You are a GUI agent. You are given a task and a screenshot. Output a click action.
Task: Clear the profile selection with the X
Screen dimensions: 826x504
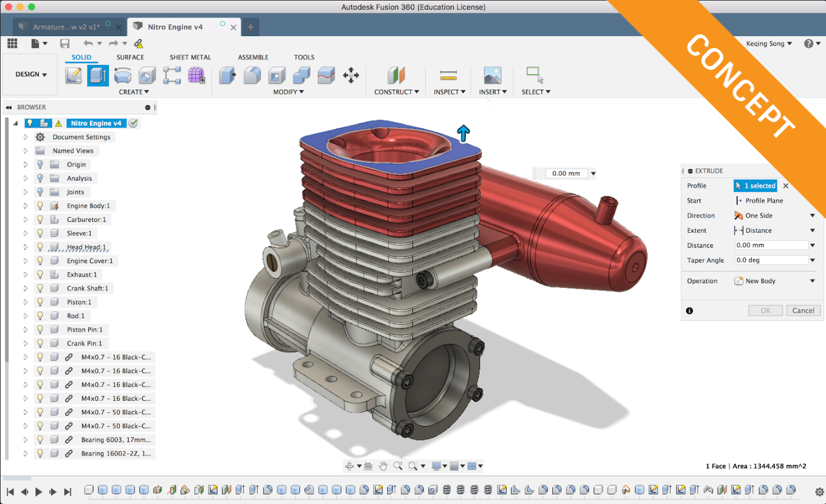click(786, 186)
